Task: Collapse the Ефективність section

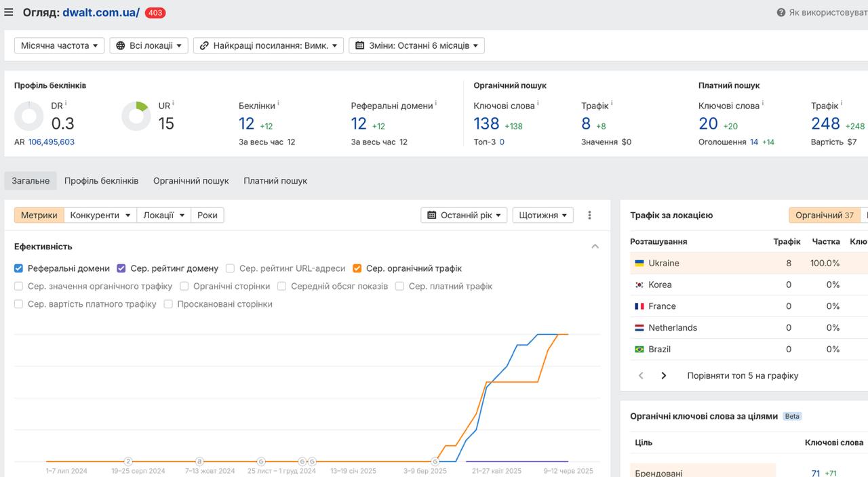Action: (x=595, y=247)
